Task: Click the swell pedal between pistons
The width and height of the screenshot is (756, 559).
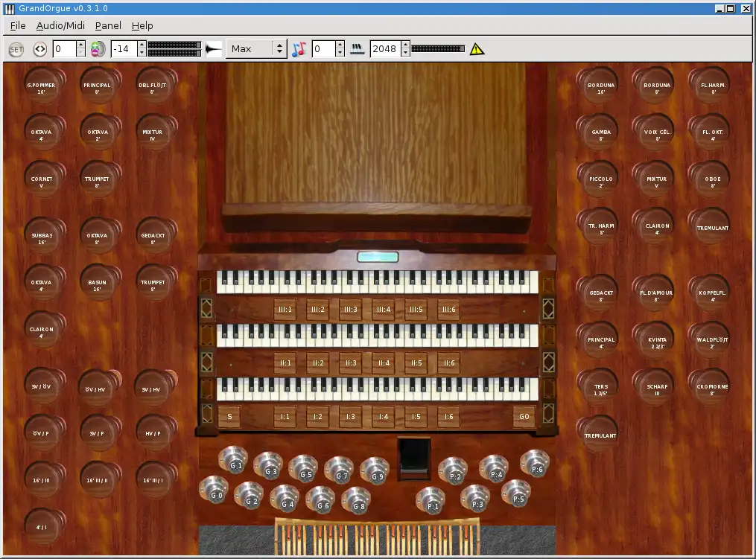Action: point(414,459)
